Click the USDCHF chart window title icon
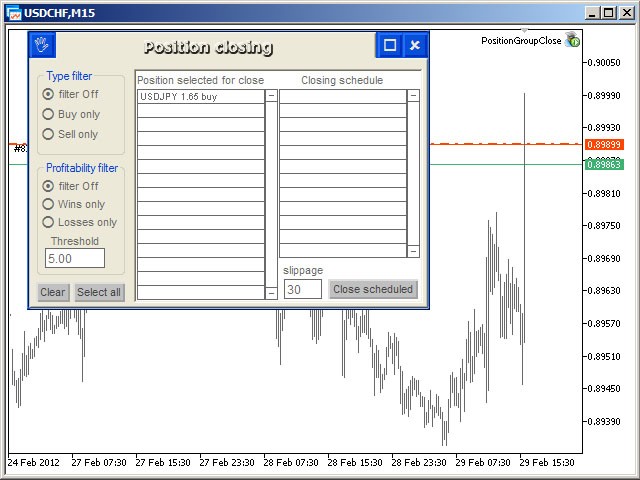 [12, 12]
